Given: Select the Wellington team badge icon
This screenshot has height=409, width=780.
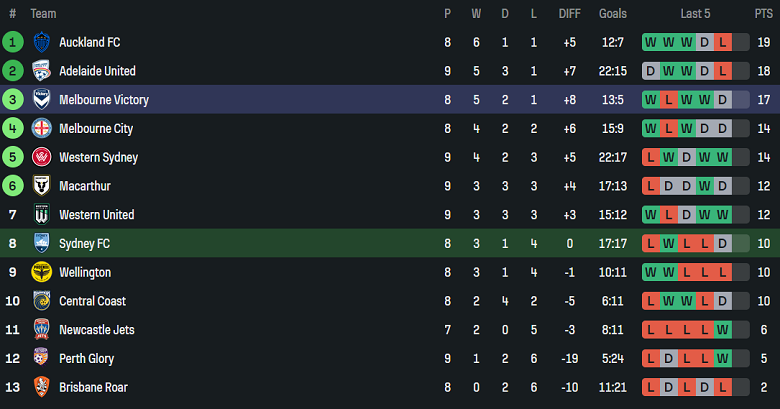Looking at the screenshot, I should coord(41,272).
